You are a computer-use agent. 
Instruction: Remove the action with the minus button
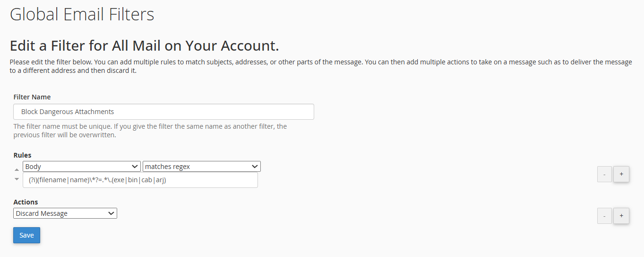pyautogui.click(x=604, y=216)
